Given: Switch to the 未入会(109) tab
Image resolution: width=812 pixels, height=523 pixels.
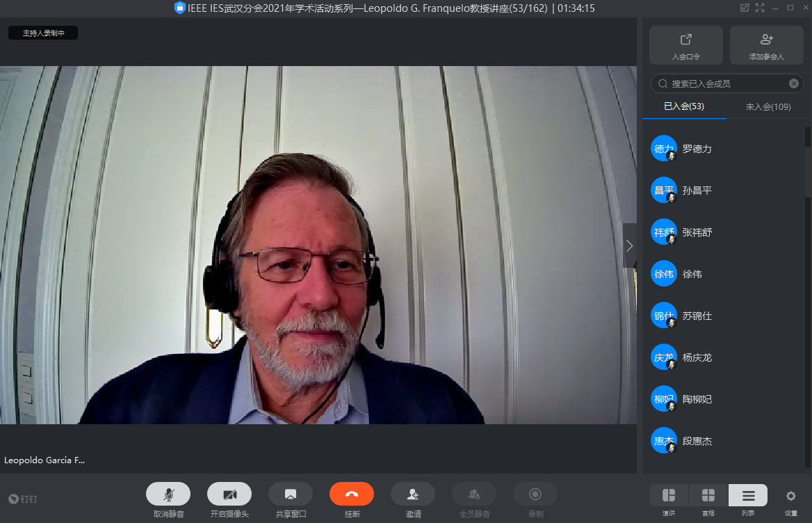Looking at the screenshot, I should tap(768, 106).
